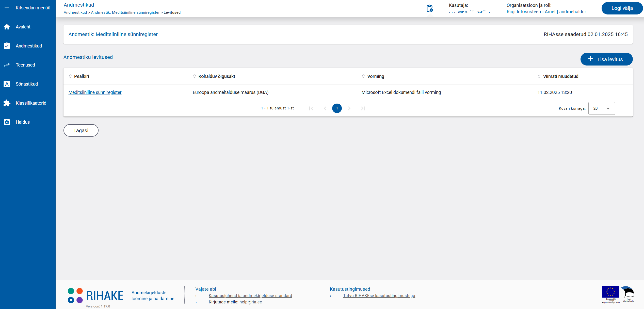Collapse sidebar with Kitsendan menüü icon
Image resolution: width=644 pixels, height=309 pixels.
tap(7, 8)
